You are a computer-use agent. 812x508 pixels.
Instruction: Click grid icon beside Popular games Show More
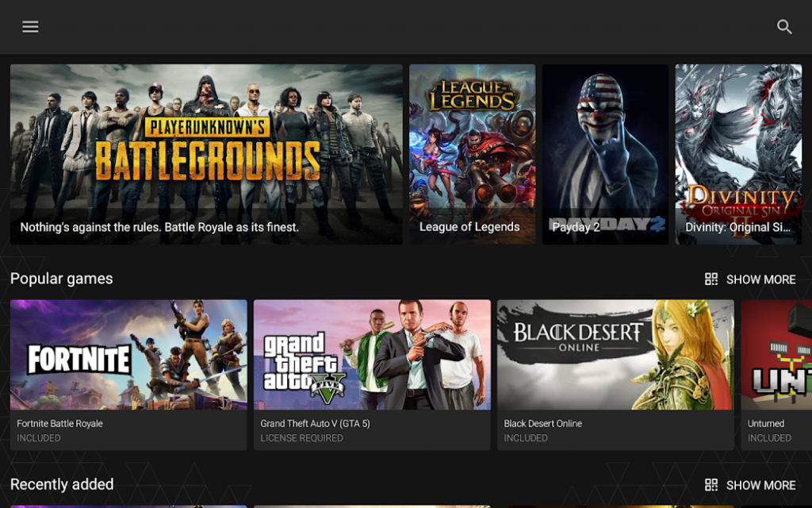point(711,279)
